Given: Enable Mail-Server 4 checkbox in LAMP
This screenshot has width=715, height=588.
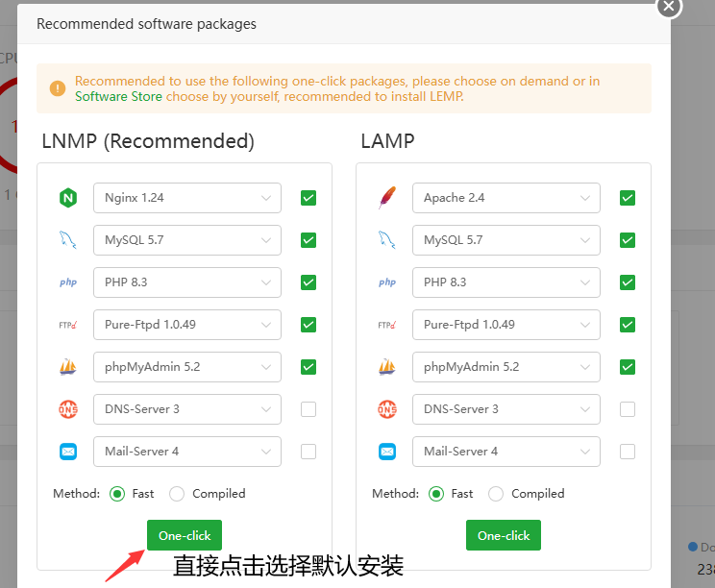Looking at the screenshot, I should (628, 452).
